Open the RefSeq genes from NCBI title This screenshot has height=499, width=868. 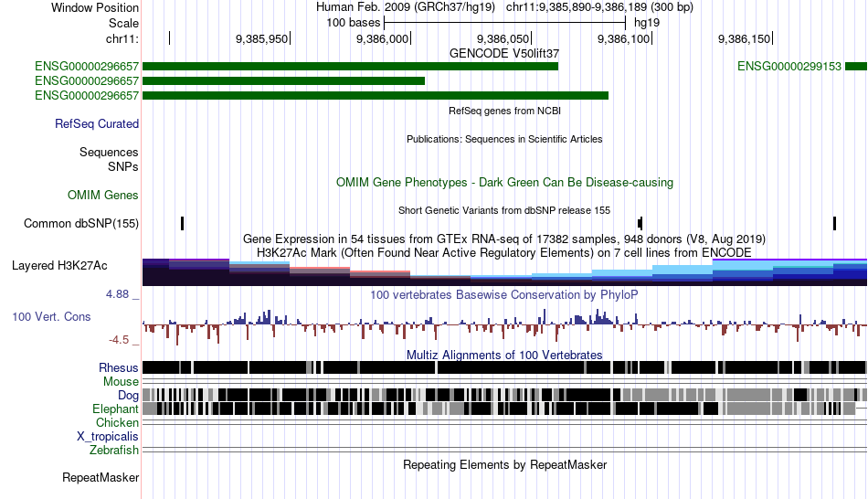504,111
